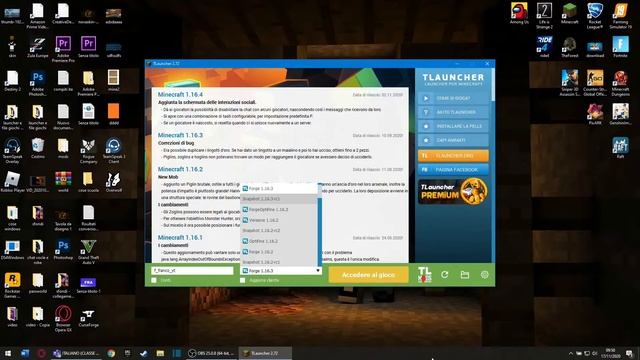Open Adobe Photoshop desktop shortcut
640x360 pixels.
click(38, 83)
